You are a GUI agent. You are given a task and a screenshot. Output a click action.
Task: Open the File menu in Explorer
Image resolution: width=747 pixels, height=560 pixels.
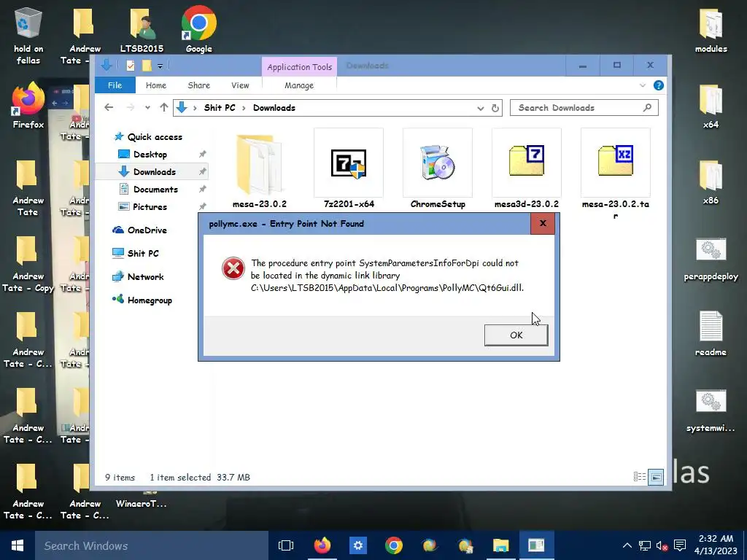[x=115, y=85]
